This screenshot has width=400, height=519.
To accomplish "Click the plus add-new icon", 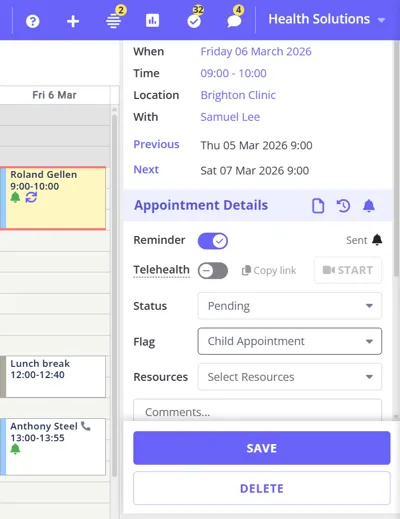I will click(x=73, y=22).
